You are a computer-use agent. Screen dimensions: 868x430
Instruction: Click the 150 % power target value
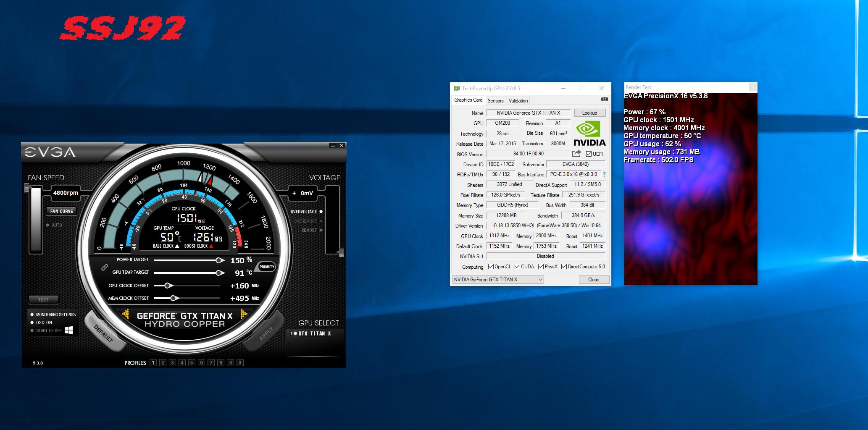point(241,260)
